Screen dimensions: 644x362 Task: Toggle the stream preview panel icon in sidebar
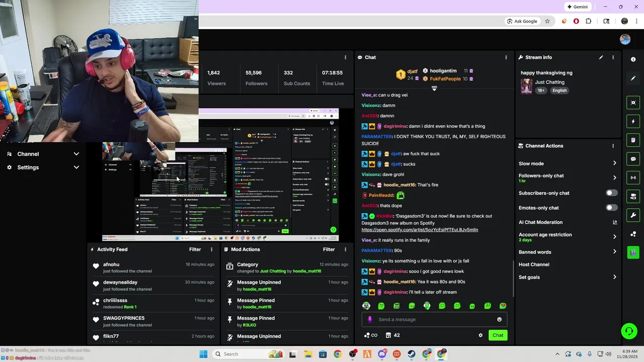pyautogui.click(x=633, y=103)
